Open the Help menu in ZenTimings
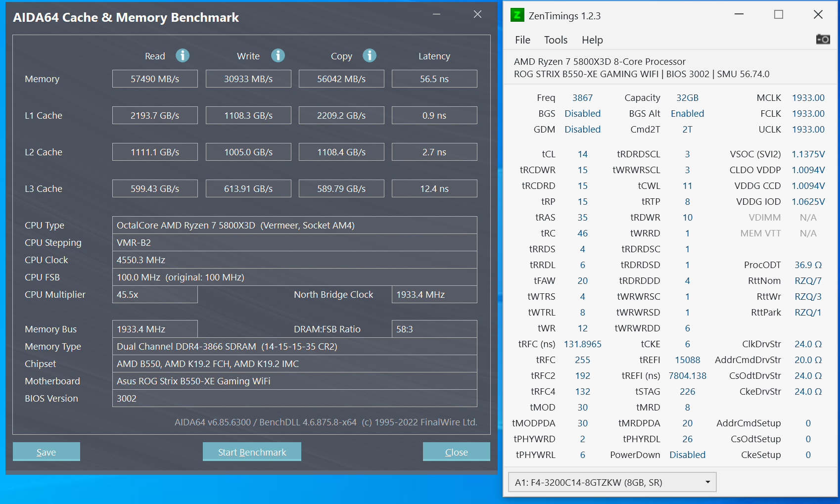This screenshot has width=840, height=504. click(592, 40)
